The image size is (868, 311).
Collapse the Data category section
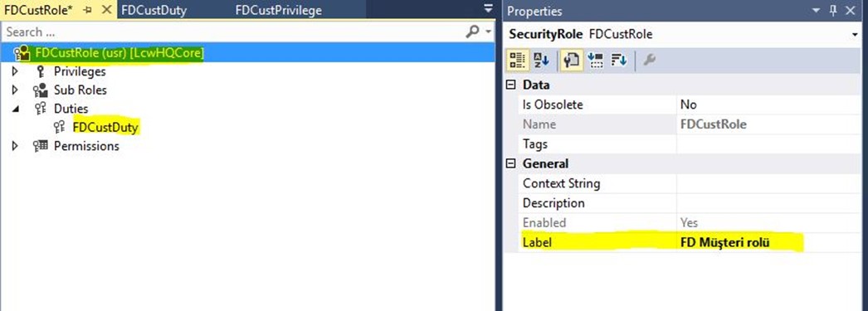point(512,85)
